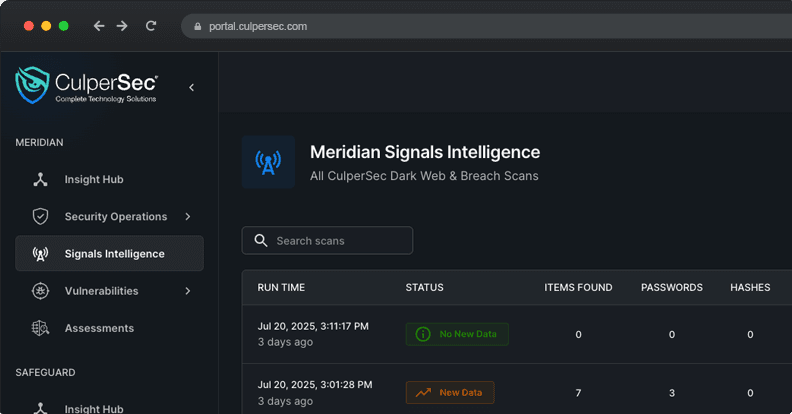Viewport: 792px width, 414px height.
Task: Sort by ITEMS FOUND column header
Action: (578, 287)
